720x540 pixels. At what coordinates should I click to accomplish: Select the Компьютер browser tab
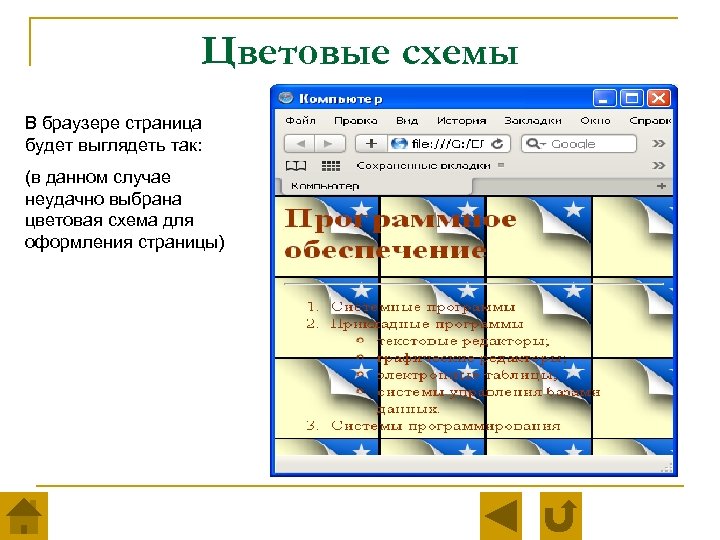point(376,186)
